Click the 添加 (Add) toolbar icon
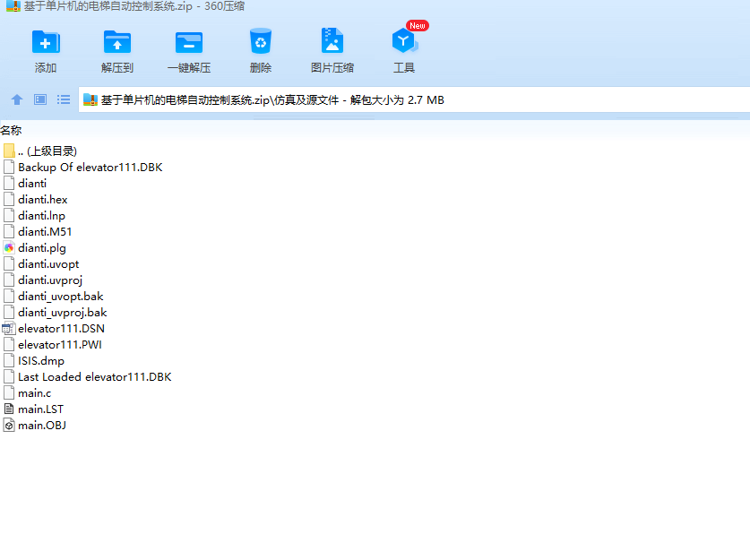The height and width of the screenshot is (560, 750). pyautogui.click(x=46, y=41)
